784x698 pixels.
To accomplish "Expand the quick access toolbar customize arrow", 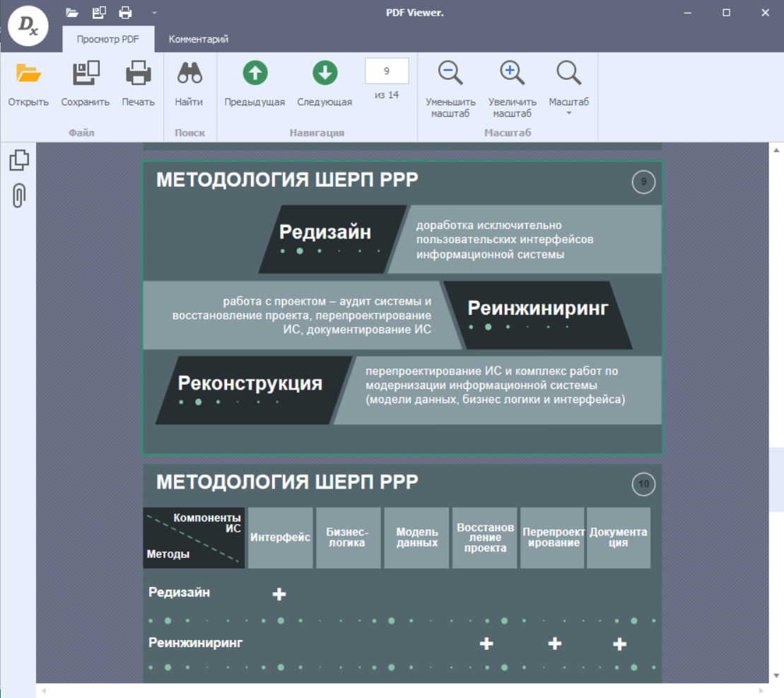I will click(154, 13).
